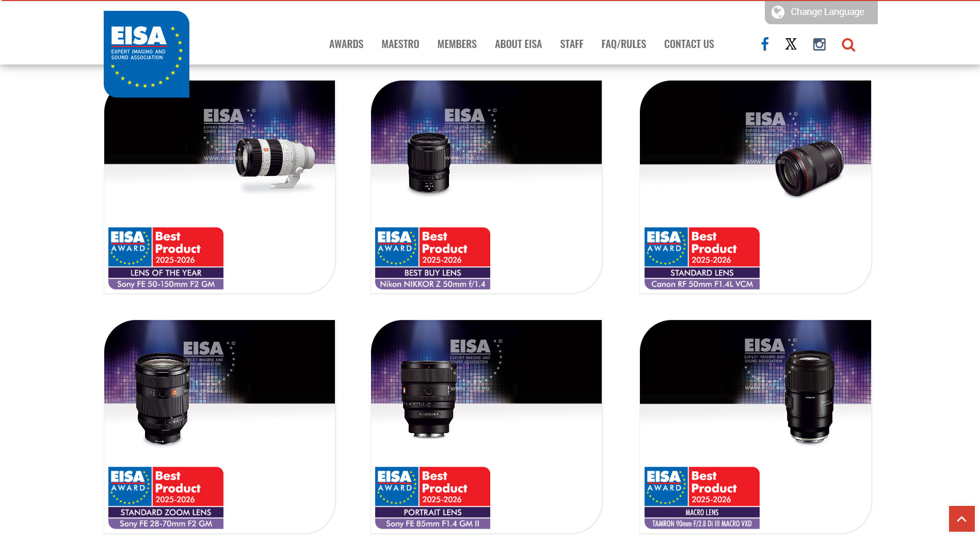Click the 'Sony FE 85mm F1.4 GM II' caption
This screenshot has height=557, width=980.
(432, 524)
